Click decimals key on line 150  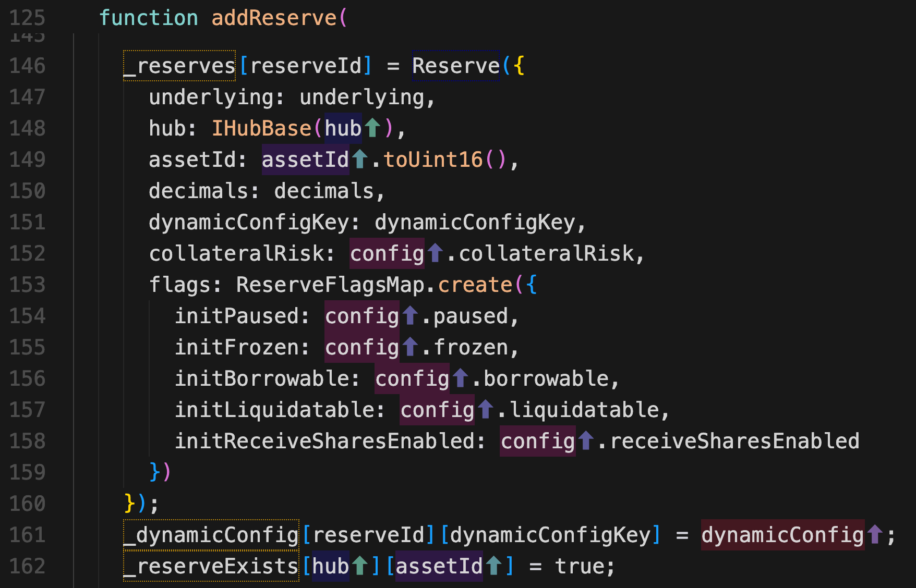click(198, 191)
